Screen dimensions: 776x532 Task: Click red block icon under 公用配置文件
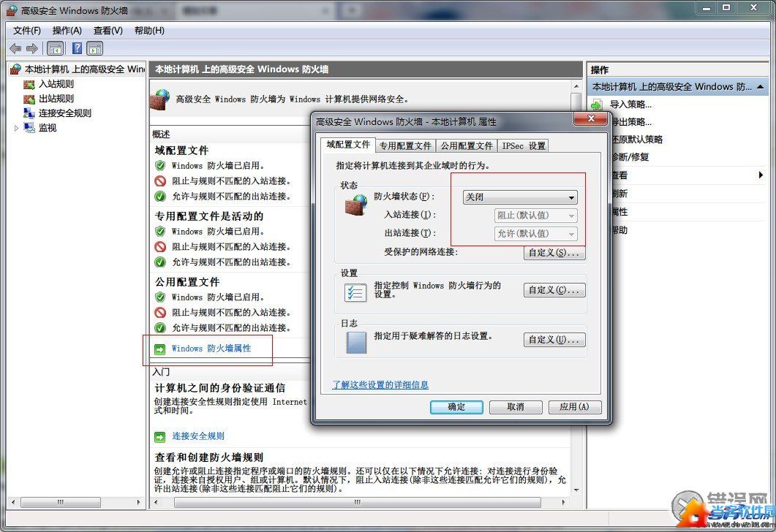(x=160, y=313)
